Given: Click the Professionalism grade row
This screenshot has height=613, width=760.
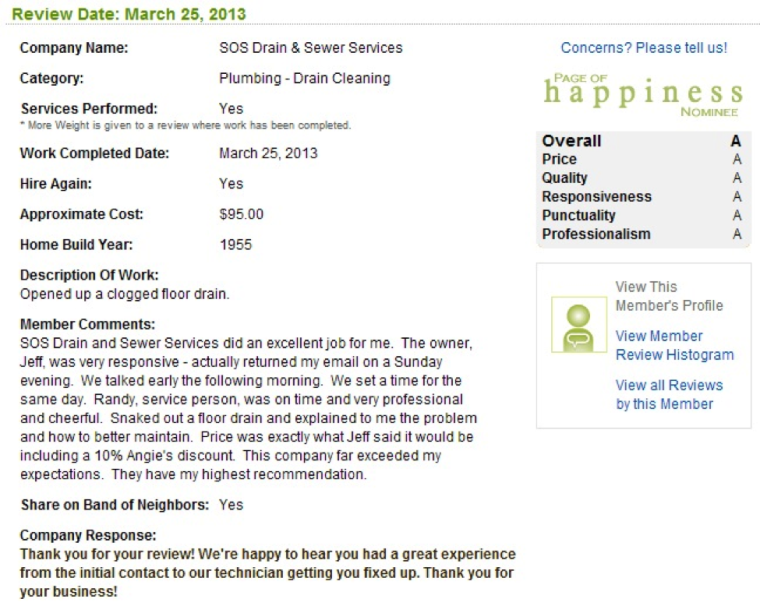Looking at the screenshot, I should [x=642, y=234].
